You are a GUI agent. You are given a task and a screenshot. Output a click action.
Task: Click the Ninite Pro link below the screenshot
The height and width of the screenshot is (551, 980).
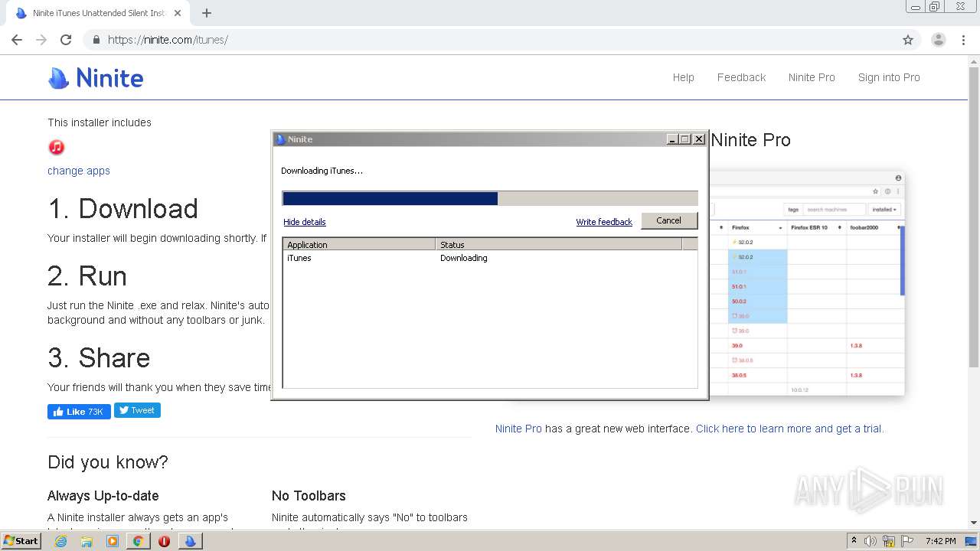[x=518, y=429]
